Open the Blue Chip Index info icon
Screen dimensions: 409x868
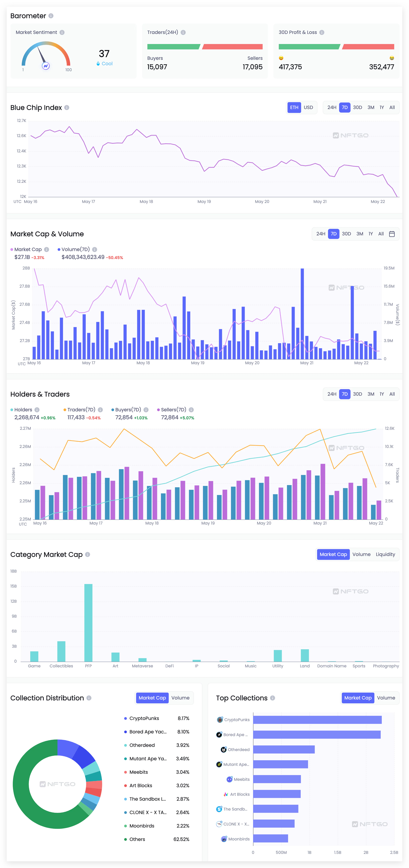click(67, 108)
